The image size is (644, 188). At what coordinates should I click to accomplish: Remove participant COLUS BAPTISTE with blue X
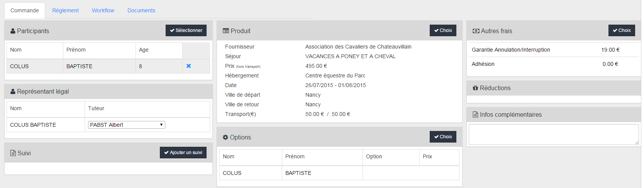pos(189,66)
